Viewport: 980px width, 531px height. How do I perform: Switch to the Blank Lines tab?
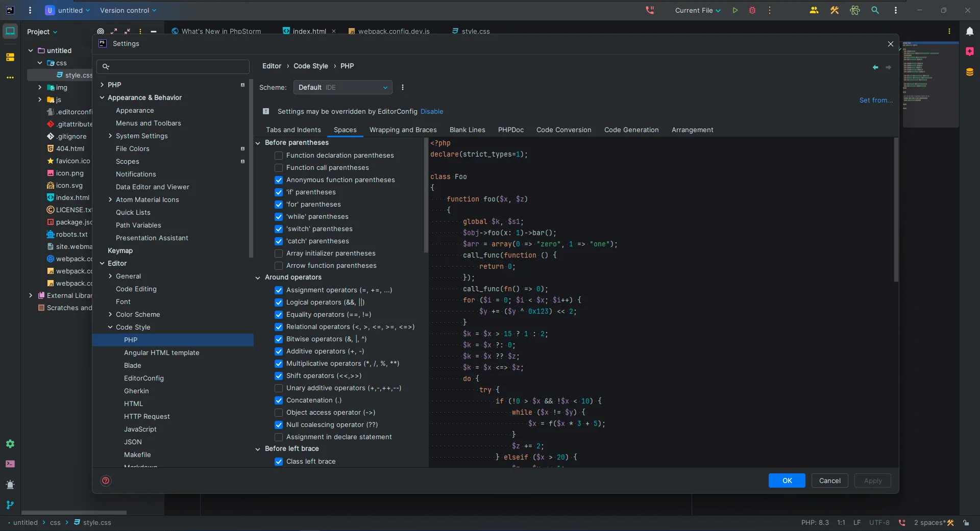click(467, 130)
